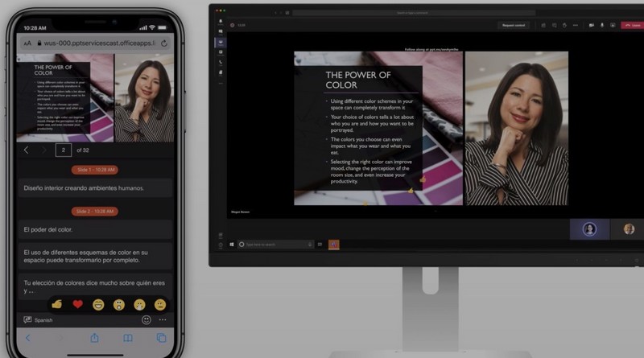Mute the microphone in Teams
Screen dimensions: 644x358
point(602,25)
